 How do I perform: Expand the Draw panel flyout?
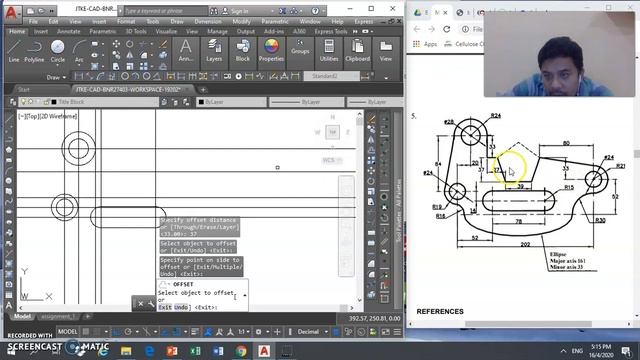click(56, 77)
